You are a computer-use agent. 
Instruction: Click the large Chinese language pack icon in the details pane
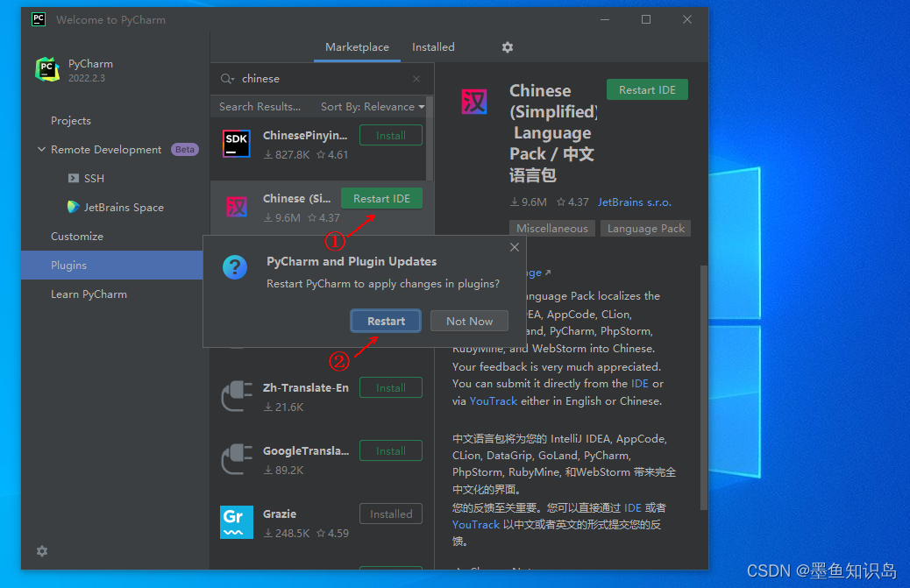click(x=474, y=102)
